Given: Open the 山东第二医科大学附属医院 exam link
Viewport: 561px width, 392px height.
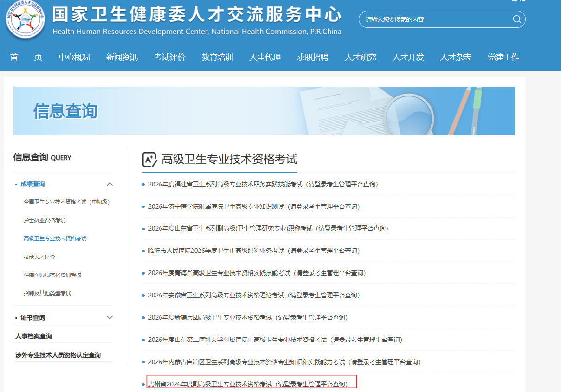Looking at the screenshot, I should coord(275,340).
